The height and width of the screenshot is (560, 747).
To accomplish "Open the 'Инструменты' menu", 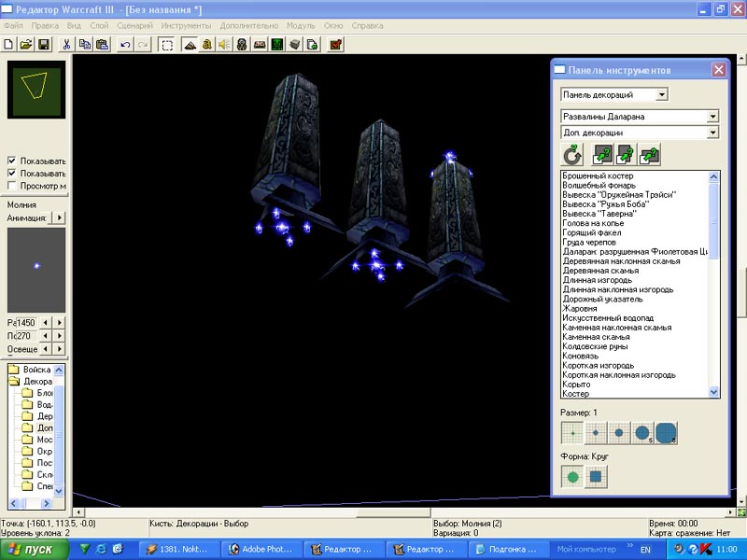I will point(186,25).
